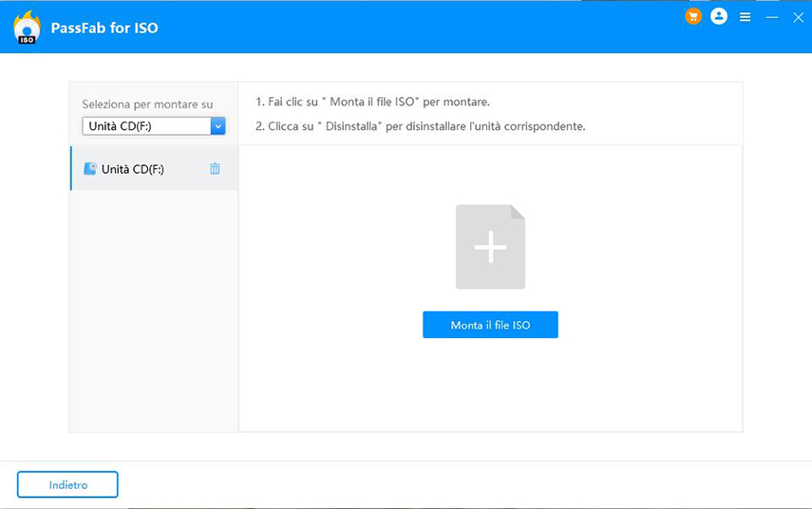Open the shopping cart purchase icon

point(693,17)
